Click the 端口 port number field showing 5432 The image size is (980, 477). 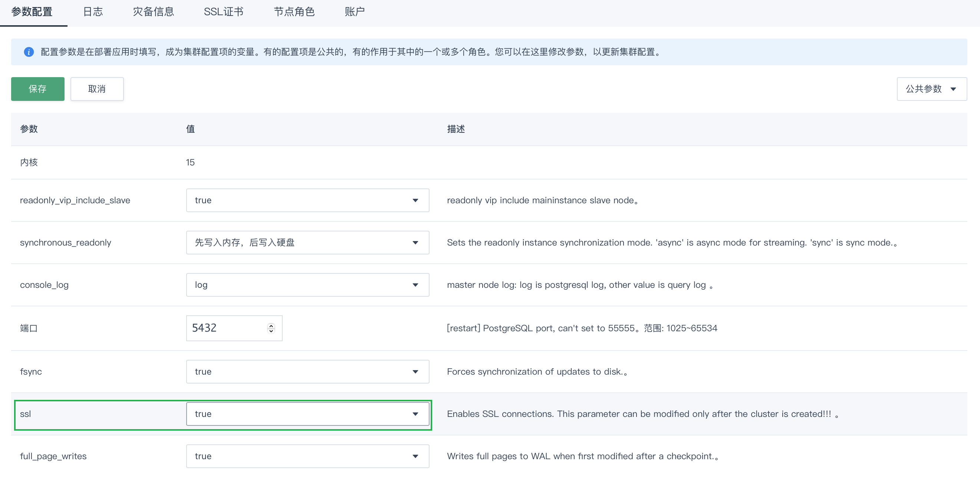point(234,328)
